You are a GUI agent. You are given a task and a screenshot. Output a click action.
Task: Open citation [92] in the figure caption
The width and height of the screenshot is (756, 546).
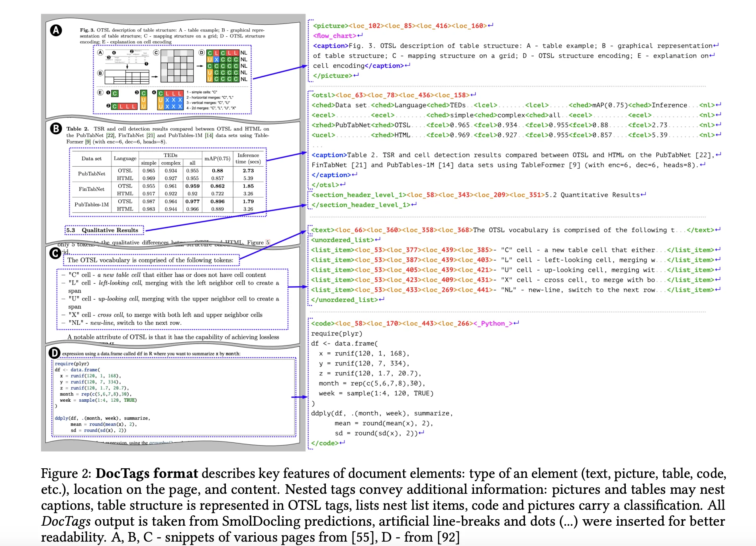[x=448, y=537]
